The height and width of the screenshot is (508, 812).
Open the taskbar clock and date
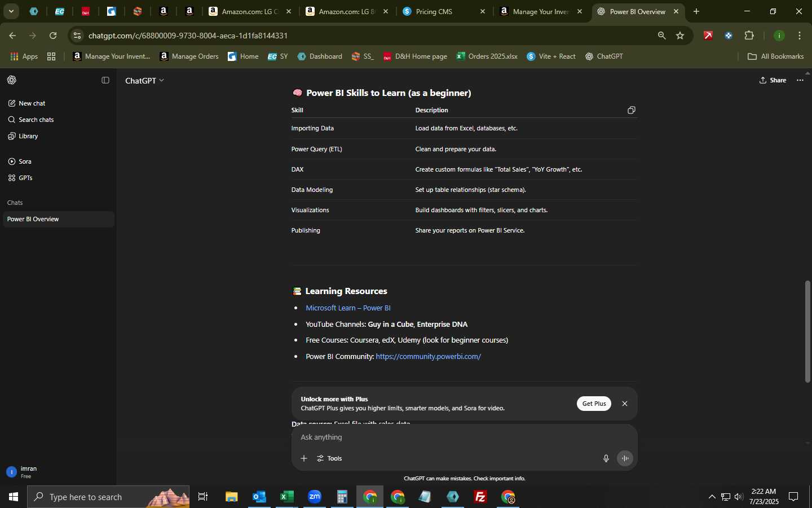[765, 497]
